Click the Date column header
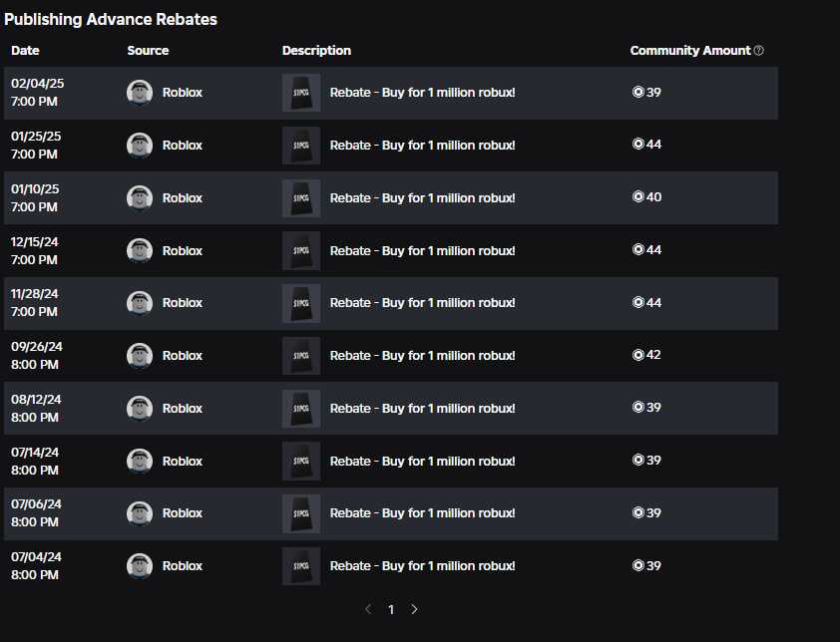Viewport: 840px width, 642px height. click(x=25, y=50)
